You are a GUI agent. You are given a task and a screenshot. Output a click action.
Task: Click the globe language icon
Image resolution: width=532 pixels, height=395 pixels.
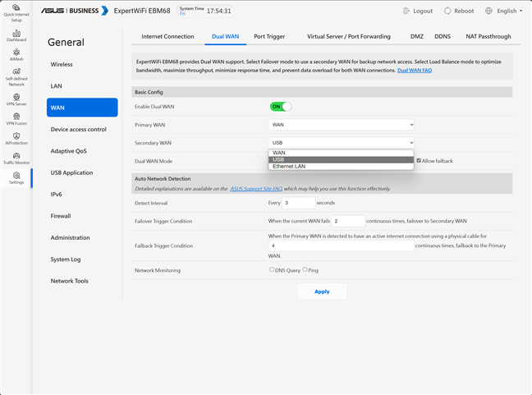pos(488,11)
